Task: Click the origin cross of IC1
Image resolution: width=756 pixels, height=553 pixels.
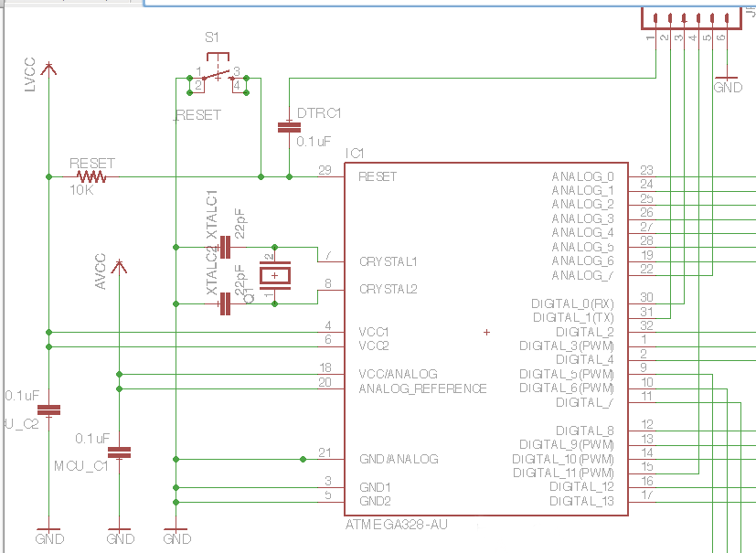Action: [x=486, y=332]
